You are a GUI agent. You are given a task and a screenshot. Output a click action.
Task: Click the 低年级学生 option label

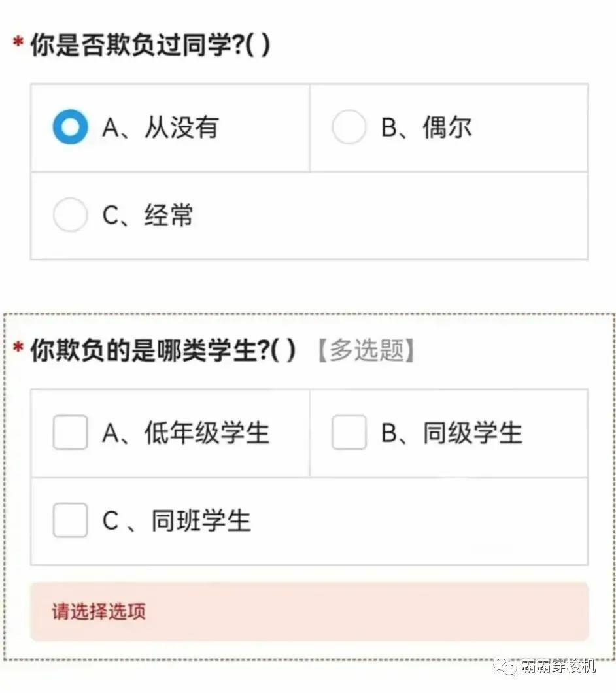[x=207, y=433]
